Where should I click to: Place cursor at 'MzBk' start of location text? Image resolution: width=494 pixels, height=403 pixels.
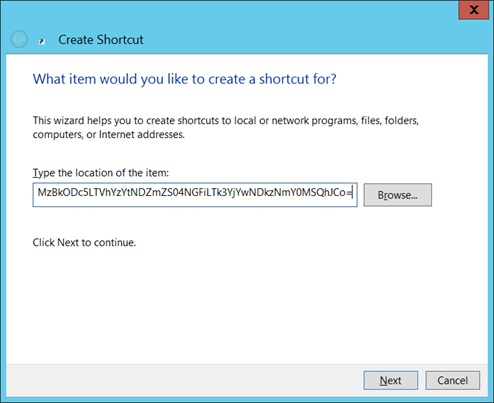click(38, 193)
